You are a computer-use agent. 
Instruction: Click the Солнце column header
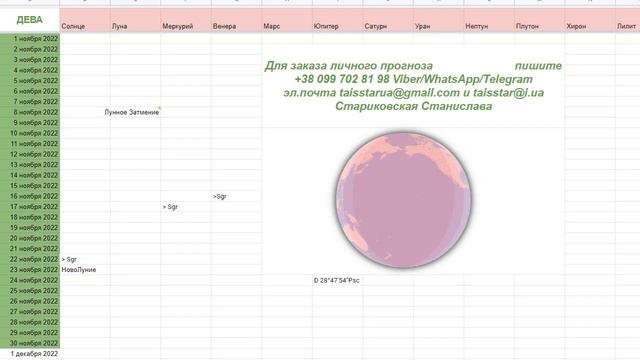[x=85, y=20]
